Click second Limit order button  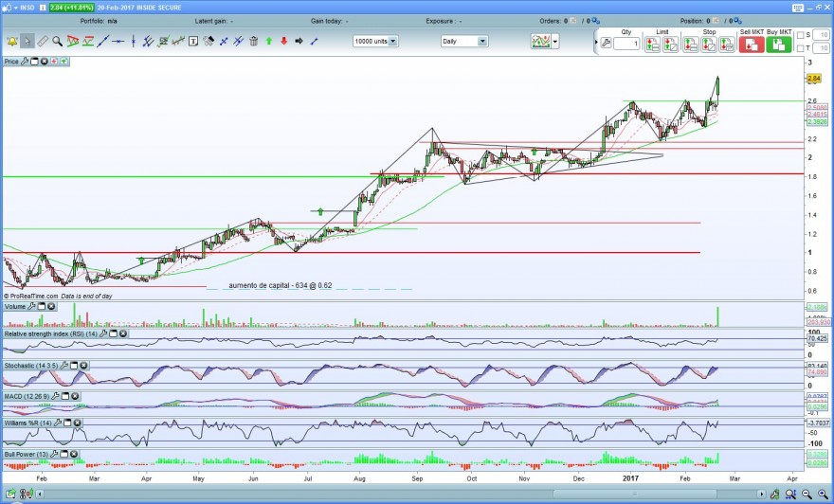tap(671, 45)
